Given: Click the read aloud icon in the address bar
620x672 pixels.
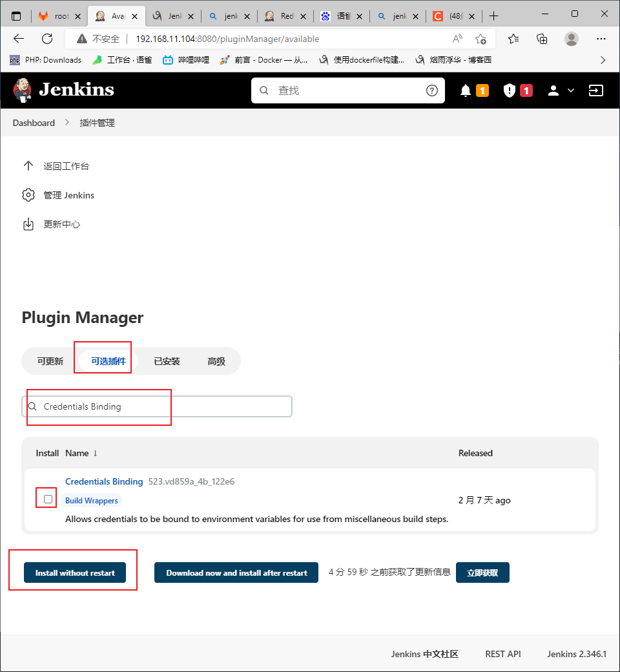Looking at the screenshot, I should coord(457,39).
